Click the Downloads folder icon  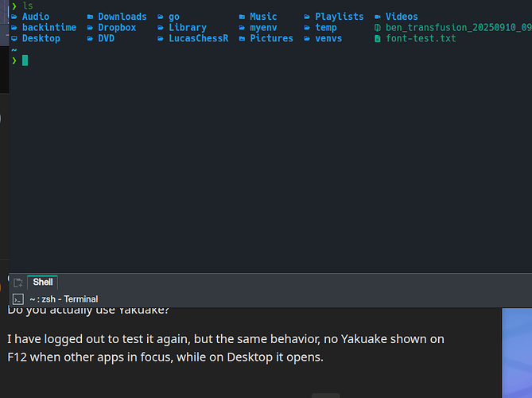pyautogui.click(x=90, y=17)
